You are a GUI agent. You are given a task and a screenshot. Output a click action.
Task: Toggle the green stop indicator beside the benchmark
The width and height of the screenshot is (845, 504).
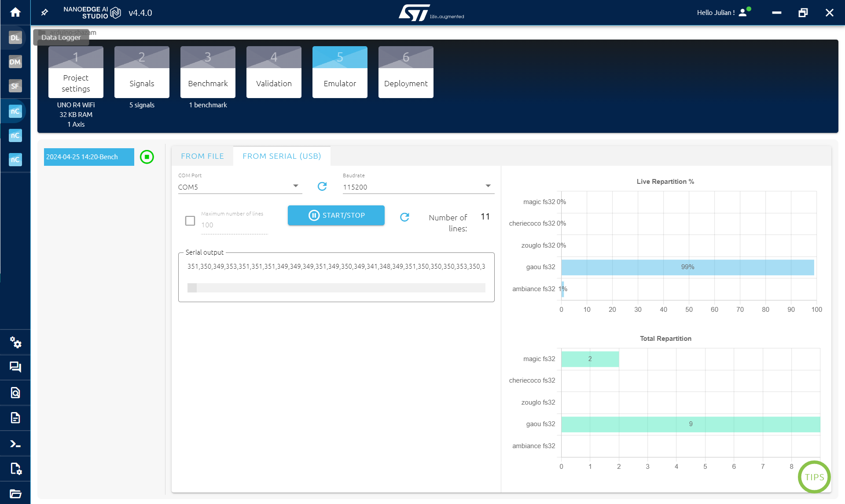click(x=147, y=157)
